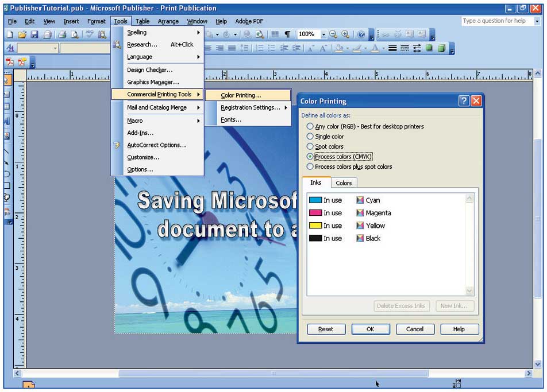Click the Arrow Style icon
Image resolution: width=547 pixels, height=392 pixels.
click(417, 48)
